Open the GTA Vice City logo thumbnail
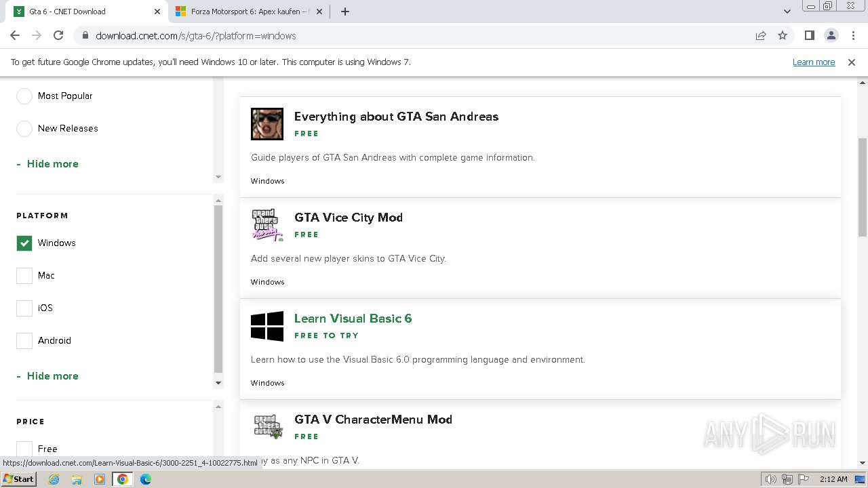 pos(267,225)
